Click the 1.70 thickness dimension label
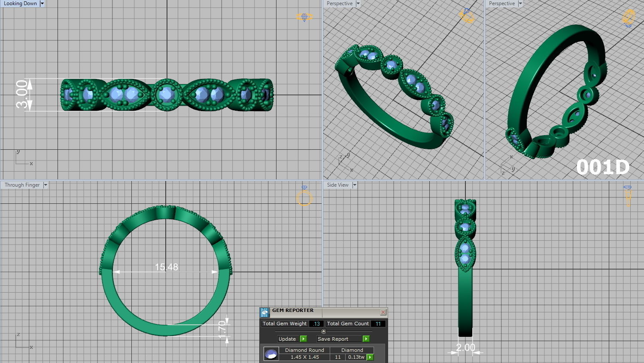Viewport: 644px width, 363px height. [x=222, y=330]
